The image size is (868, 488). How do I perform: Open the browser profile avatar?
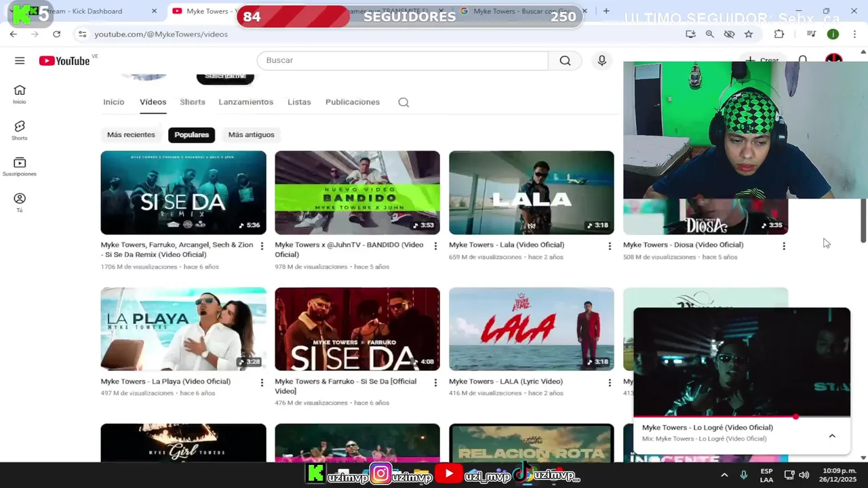click(833, 34)
